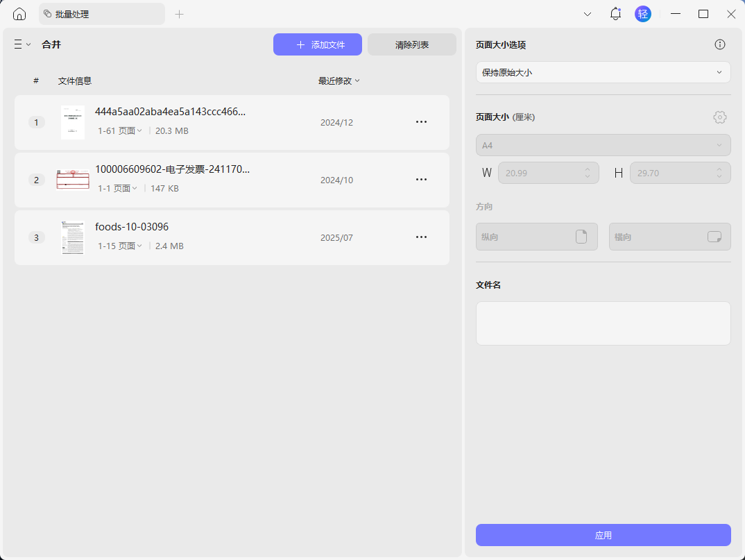Expand page range 1-1 页面
745x560 pixels.
click(x=117, y=188)
